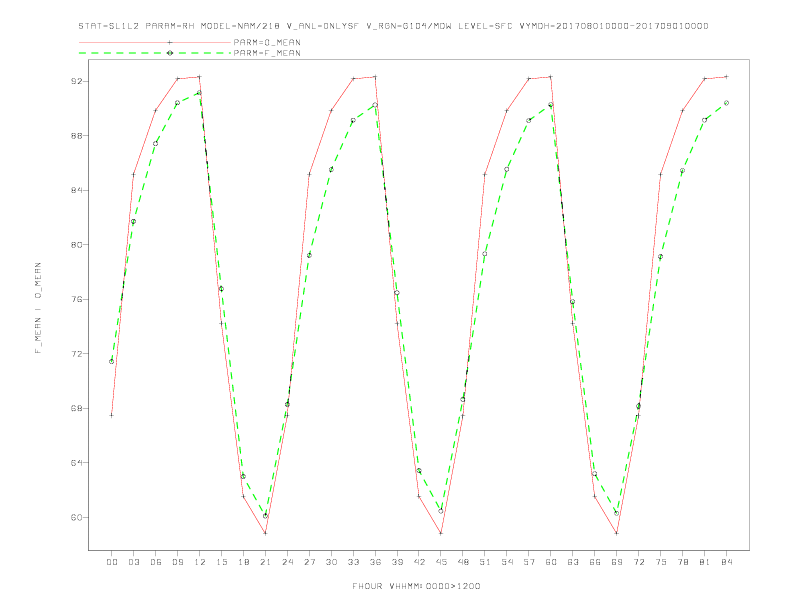
Task: Click the O_MEAN minimum data point at hour 21
Action: [265, 533]
